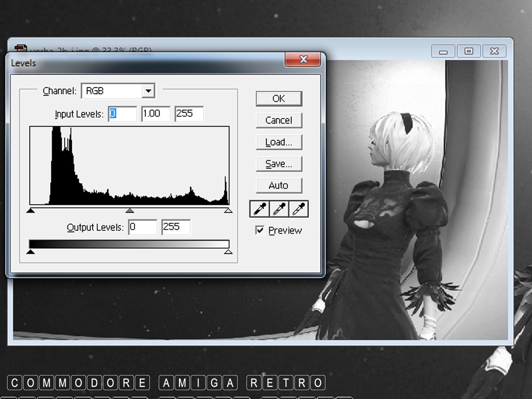
Task: Click the Save... button
Action: pos(279,164)
